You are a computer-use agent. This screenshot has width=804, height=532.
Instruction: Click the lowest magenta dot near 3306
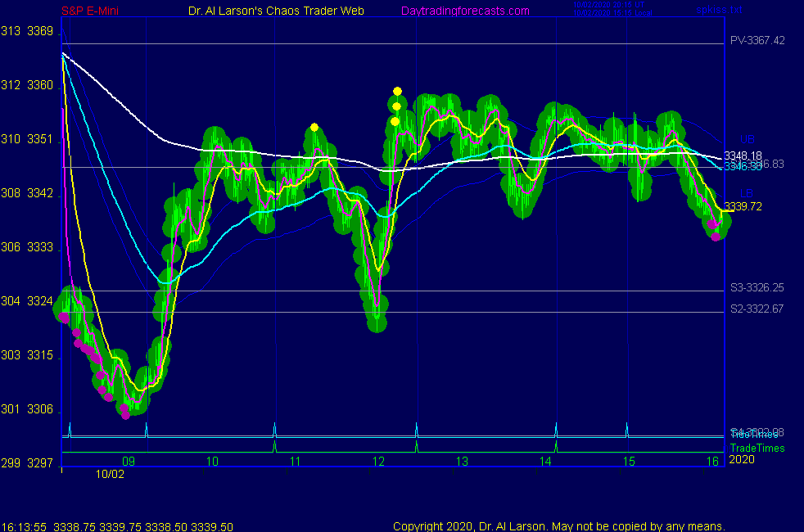coord(125,415)
